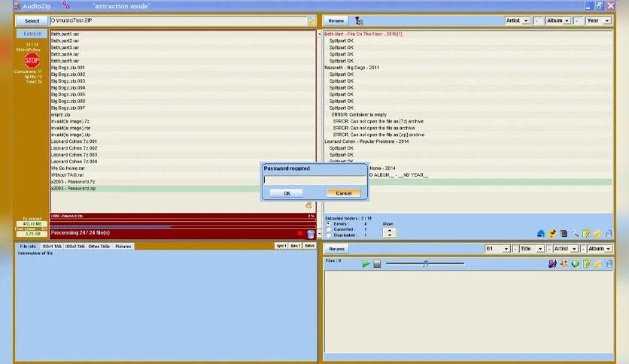Click the AudioZip application icon in title bar
The width and height of the screenshot is (629, 364).
17,6
